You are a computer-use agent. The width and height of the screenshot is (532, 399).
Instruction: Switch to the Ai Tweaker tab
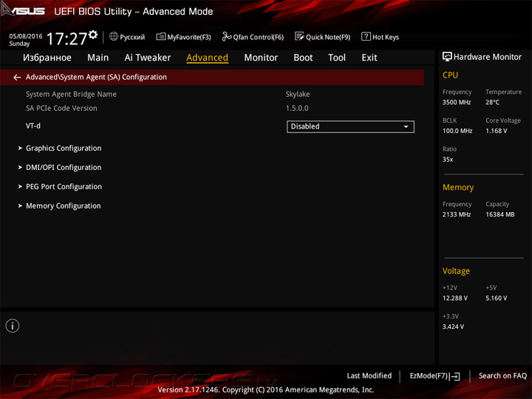148,58
